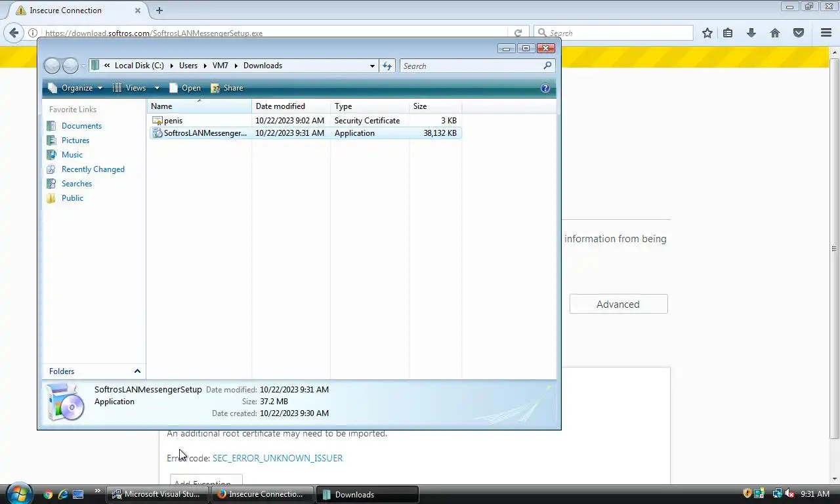
Task: Open a new Firefox tab
Action: coord(159,10)
